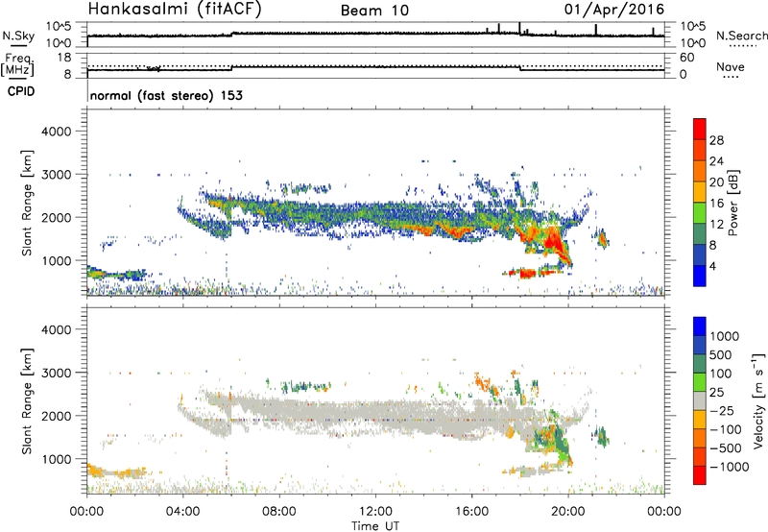Click the Hankasalmi (fitACF) title

(x=175, y=9)
